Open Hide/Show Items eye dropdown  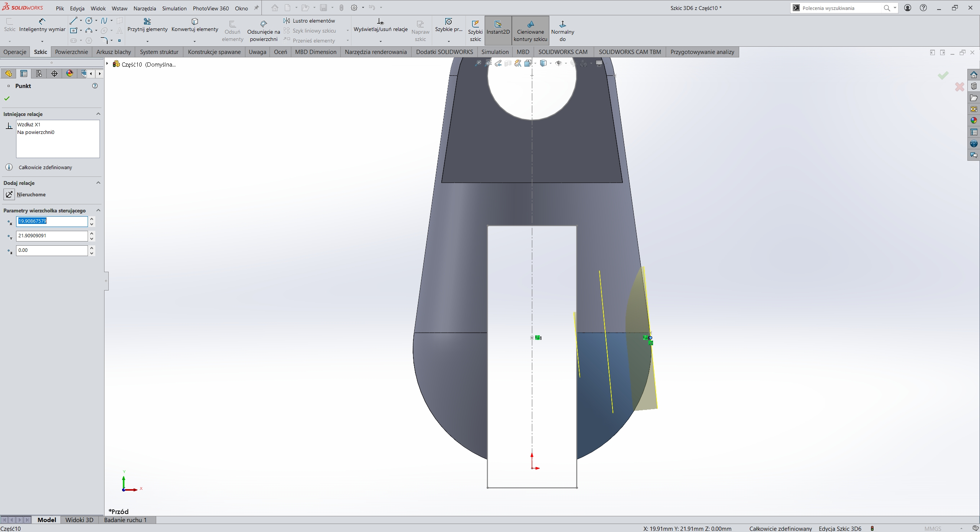(x=566, y=63)
